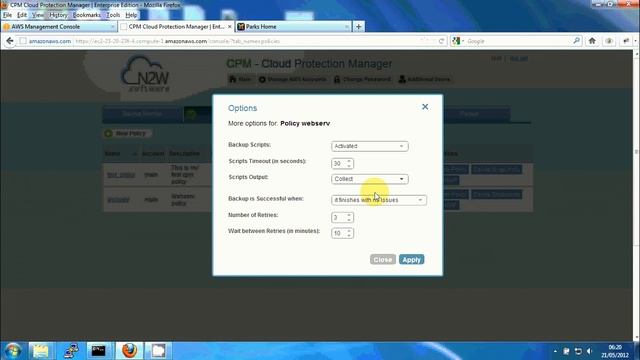
Task: Go to browser home page icon
Action: tap(592, 41)
